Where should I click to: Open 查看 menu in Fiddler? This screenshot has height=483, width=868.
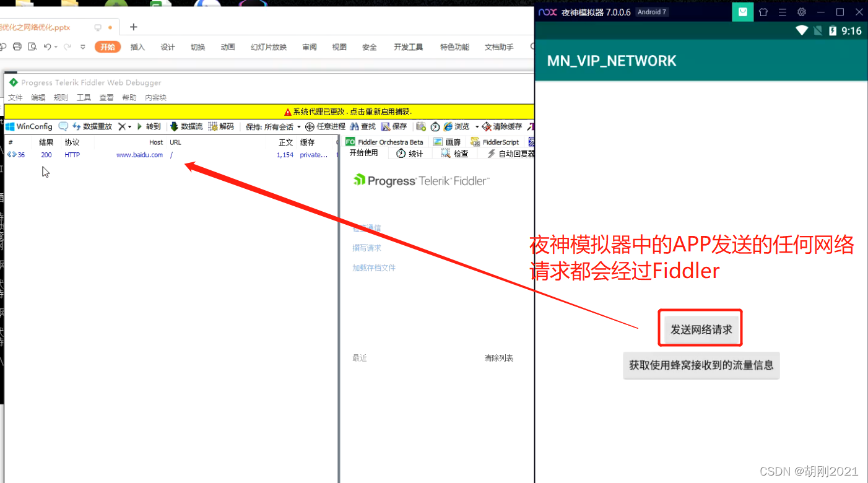[x=106, y=98]
